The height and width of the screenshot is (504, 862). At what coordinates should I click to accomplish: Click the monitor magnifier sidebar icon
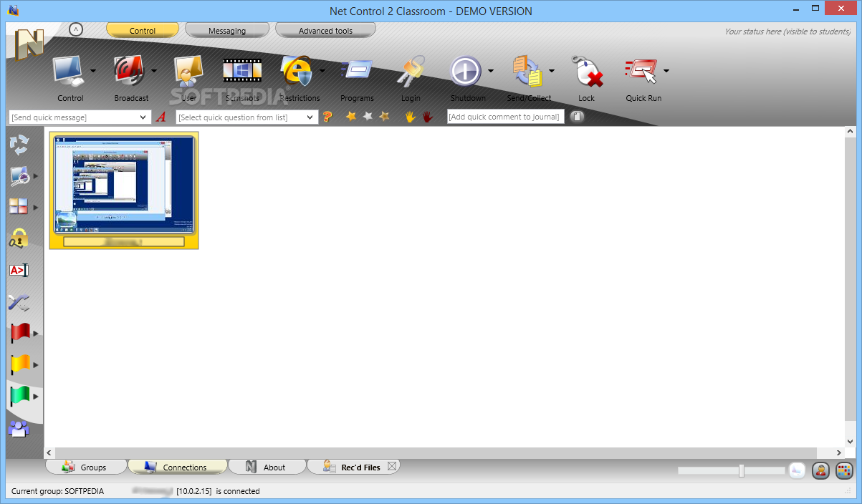coord(19,175)
